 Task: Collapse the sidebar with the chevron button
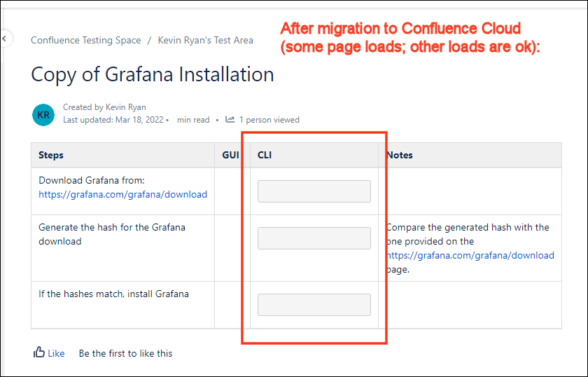tap(5, 39)
